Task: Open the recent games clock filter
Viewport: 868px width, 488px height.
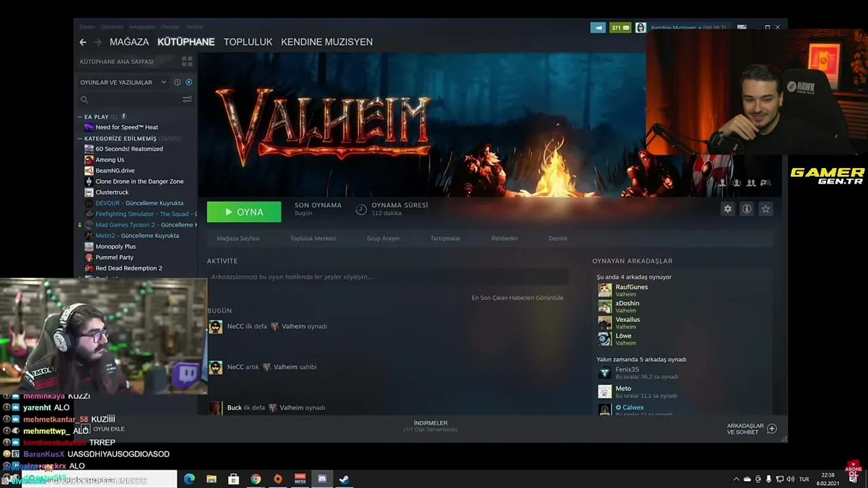Action: pos(177,82)
